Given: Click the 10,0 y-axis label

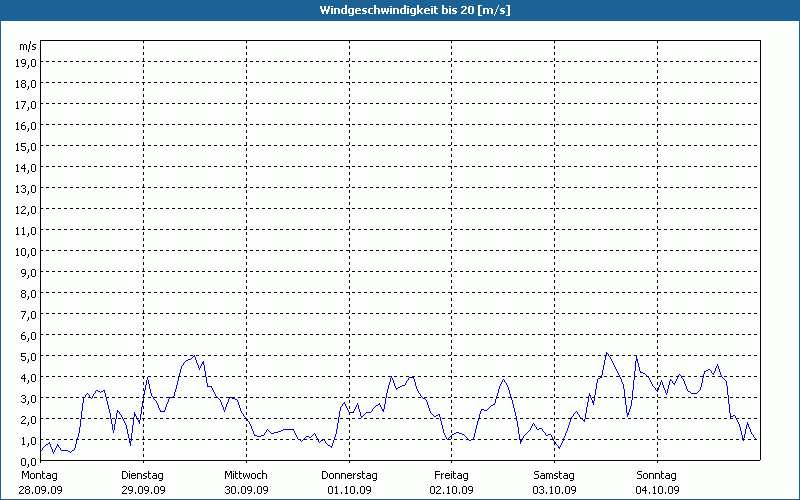Looking at the screenshot, I should click(x=26, y=252).
